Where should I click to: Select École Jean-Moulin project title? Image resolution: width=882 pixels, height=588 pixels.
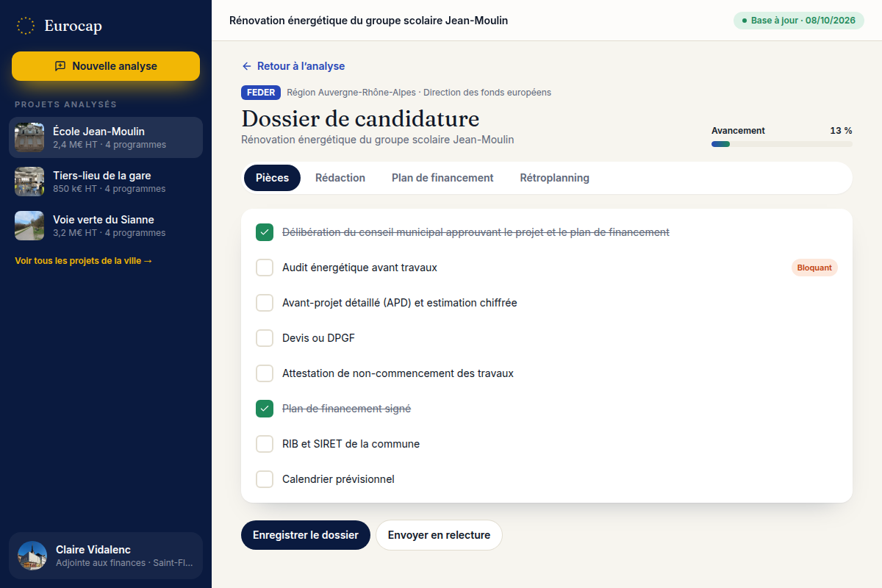coord(98,132)
